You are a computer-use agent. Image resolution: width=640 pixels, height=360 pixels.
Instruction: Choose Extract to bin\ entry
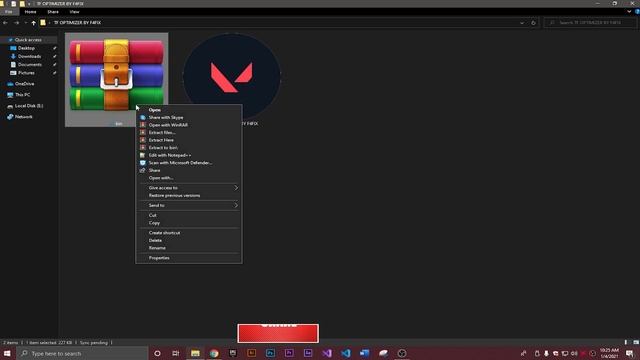pyautogui.click(x=163, y=148)
